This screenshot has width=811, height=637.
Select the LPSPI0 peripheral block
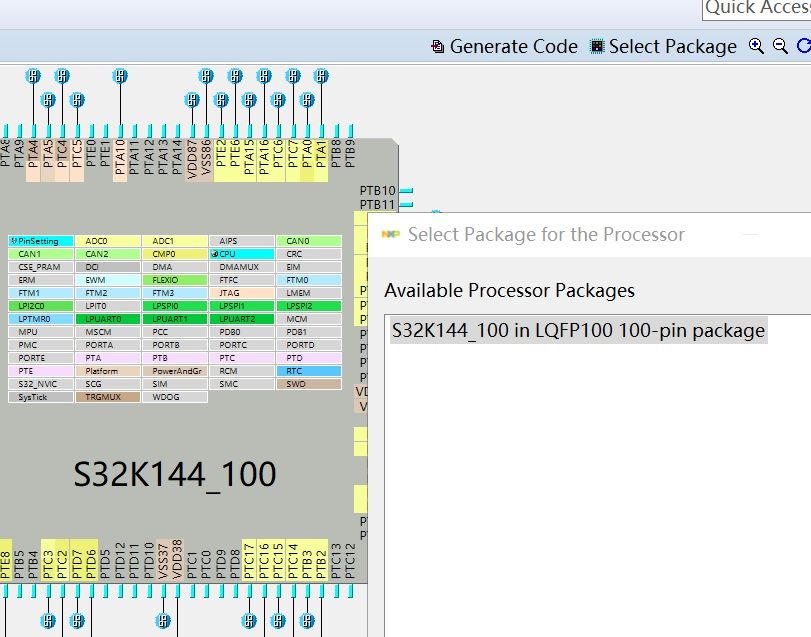[175, 306]
